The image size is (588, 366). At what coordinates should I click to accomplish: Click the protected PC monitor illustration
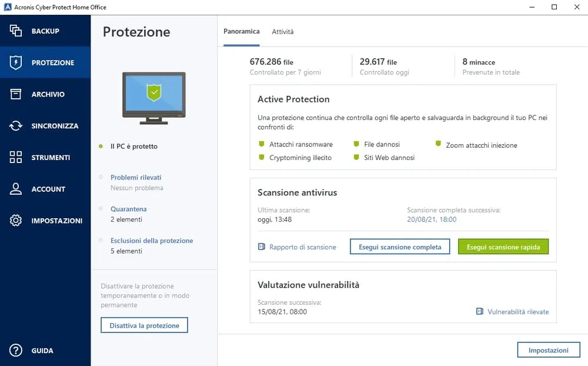click(153, 98)
